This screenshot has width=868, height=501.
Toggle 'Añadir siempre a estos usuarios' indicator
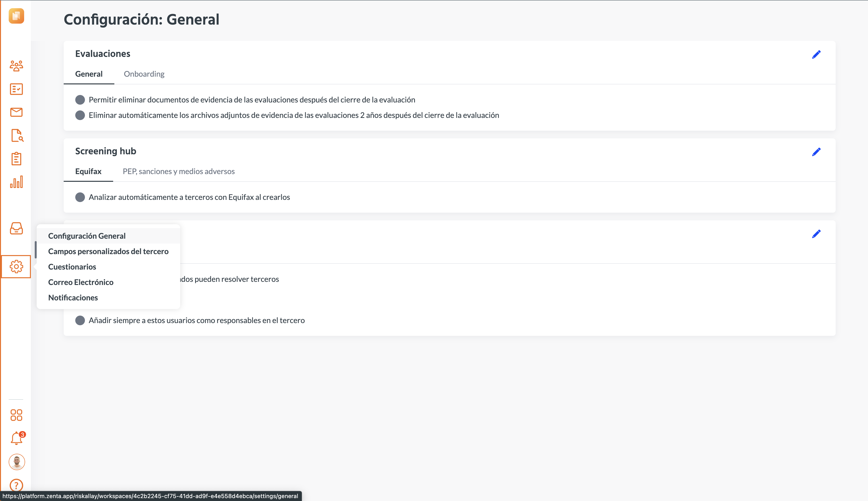[80, 320]
